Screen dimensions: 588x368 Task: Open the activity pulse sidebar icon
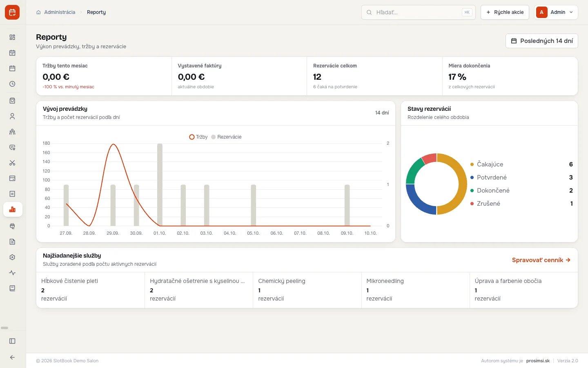click(x=12, y=273)
